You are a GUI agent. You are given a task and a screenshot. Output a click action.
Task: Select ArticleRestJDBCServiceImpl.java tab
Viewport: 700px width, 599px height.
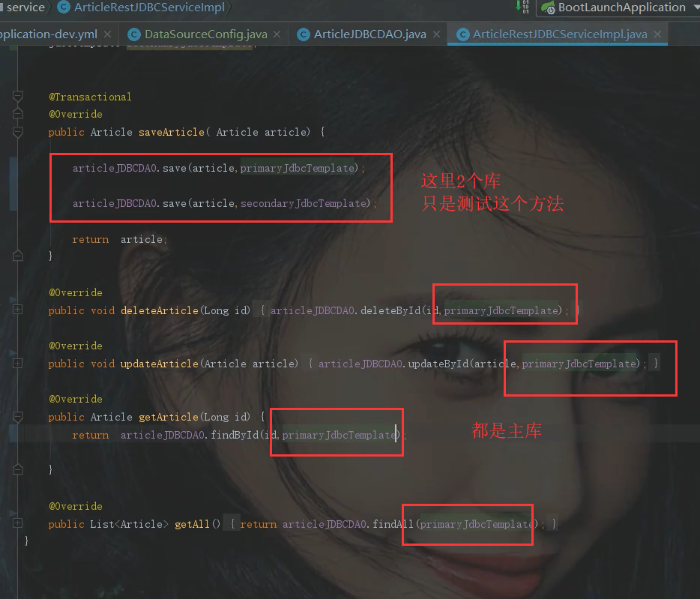(560, 34)
